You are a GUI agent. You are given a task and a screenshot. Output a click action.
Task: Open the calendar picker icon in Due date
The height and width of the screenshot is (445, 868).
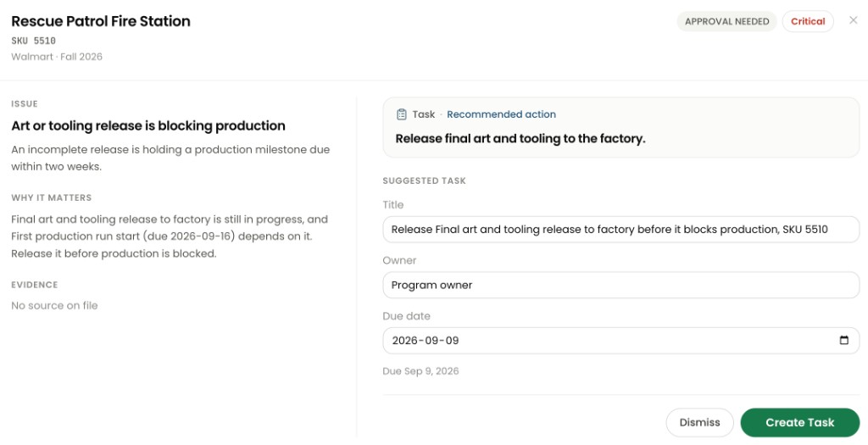point(843,341)
